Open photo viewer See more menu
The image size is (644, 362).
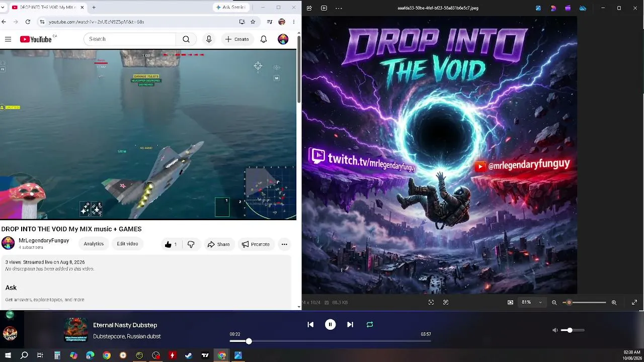[339, 8]
